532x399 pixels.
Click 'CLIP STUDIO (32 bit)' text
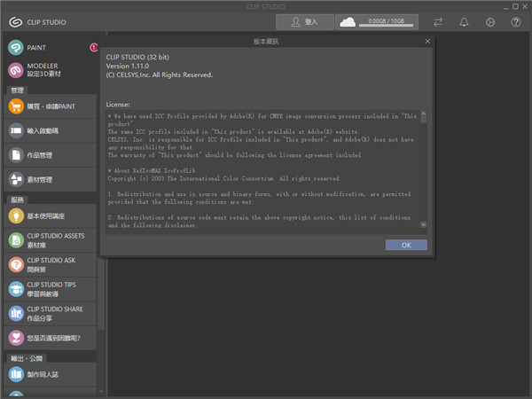click(x=137, y=57)
